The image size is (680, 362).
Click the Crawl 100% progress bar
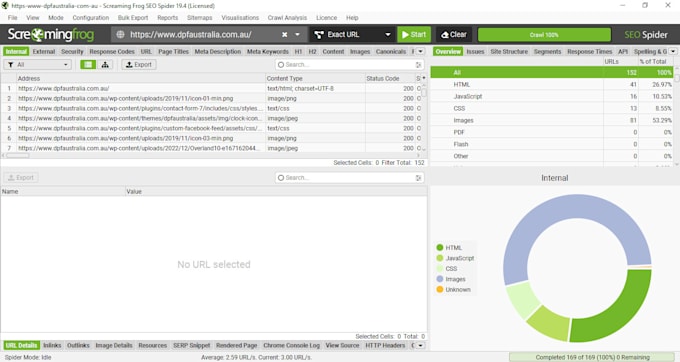click(544, 35)
